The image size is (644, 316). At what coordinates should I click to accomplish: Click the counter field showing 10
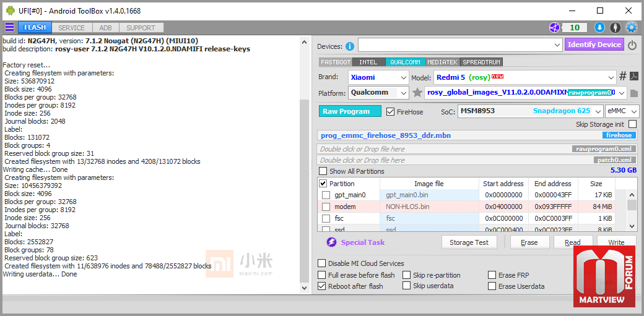[x=575, y=27]
